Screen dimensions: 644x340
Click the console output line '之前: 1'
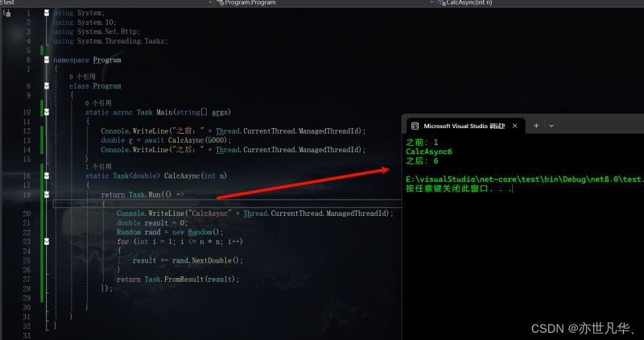[422, 143]
